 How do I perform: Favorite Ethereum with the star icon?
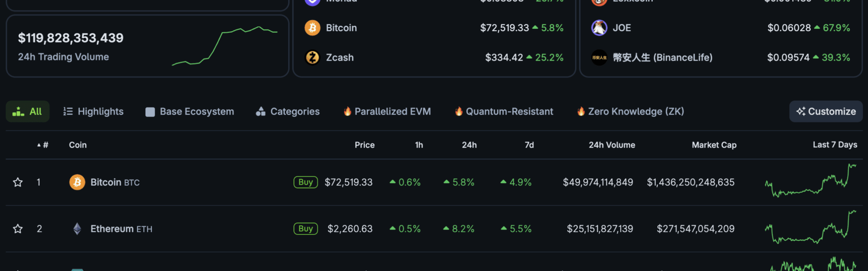tap(18, 229)
